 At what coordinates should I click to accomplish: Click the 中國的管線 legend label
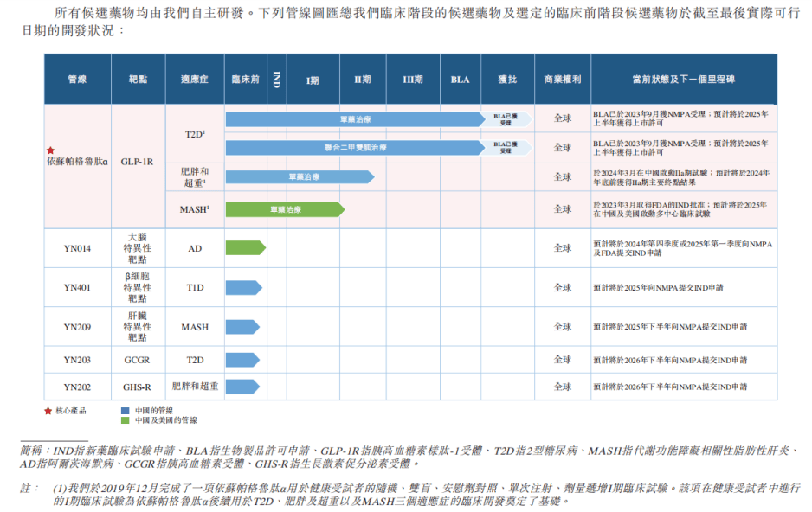[x=154, y=411]
